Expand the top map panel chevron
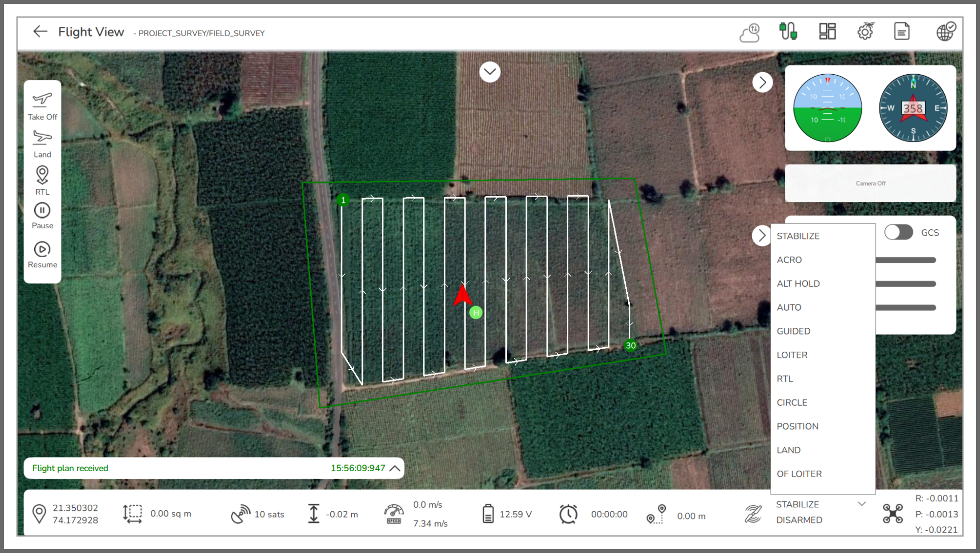The image size is (980, 553). point(489,72)
